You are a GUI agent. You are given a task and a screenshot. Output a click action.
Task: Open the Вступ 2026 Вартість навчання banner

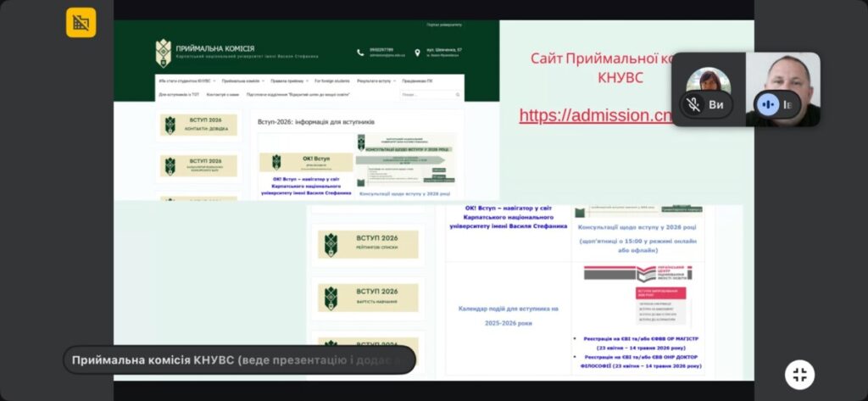tap(369, 297)
